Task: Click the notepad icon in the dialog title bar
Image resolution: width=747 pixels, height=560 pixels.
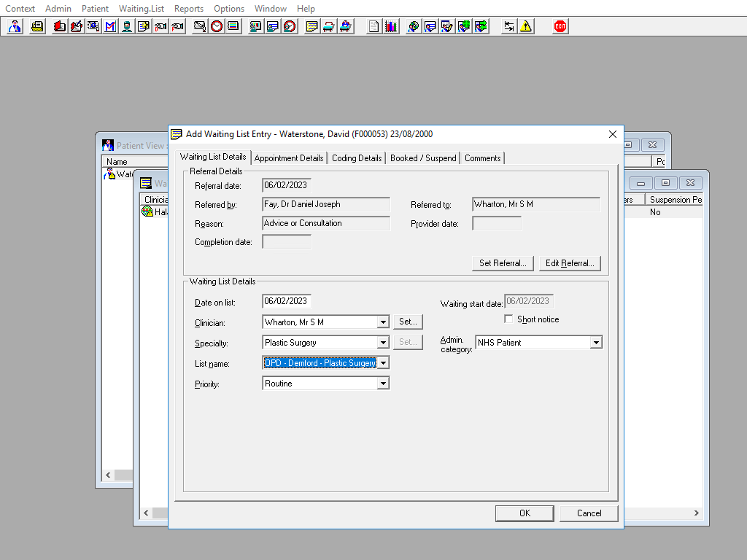Action: click(177, 134)
